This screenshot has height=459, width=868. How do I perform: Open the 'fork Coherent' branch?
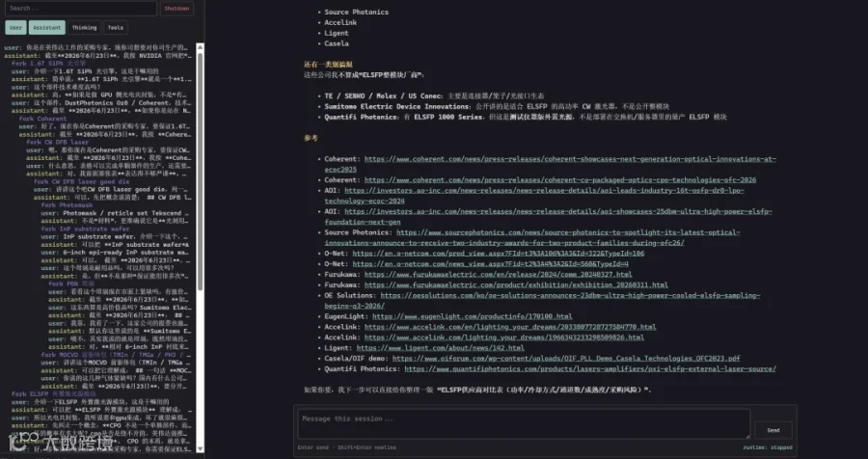pyautogui.click(x=42, y=119)
